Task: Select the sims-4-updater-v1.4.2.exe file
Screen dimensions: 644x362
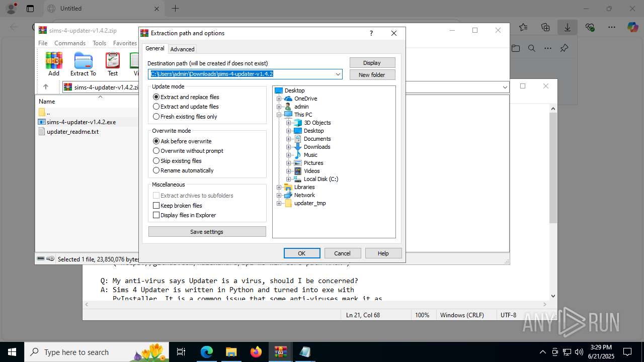Action: [77, 122]
